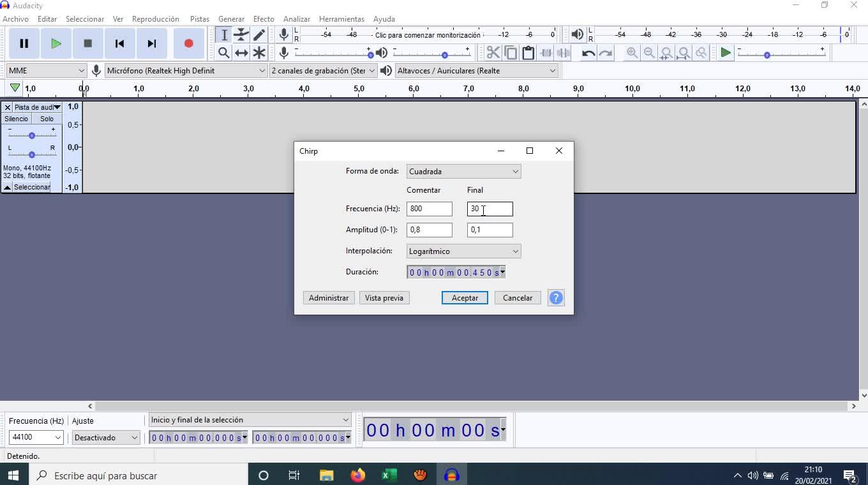Click the Aceptar button
The image size is (868, 485).
point(465,298)
